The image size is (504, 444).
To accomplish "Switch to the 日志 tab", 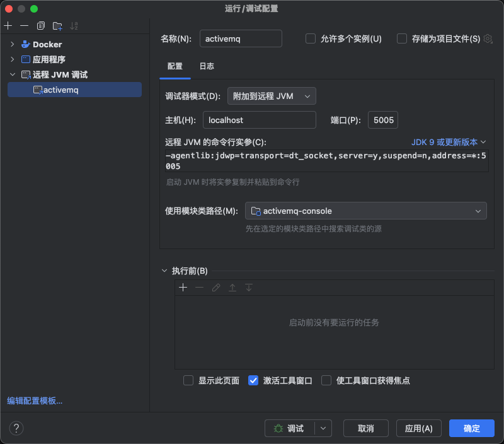I will (207, 66).
